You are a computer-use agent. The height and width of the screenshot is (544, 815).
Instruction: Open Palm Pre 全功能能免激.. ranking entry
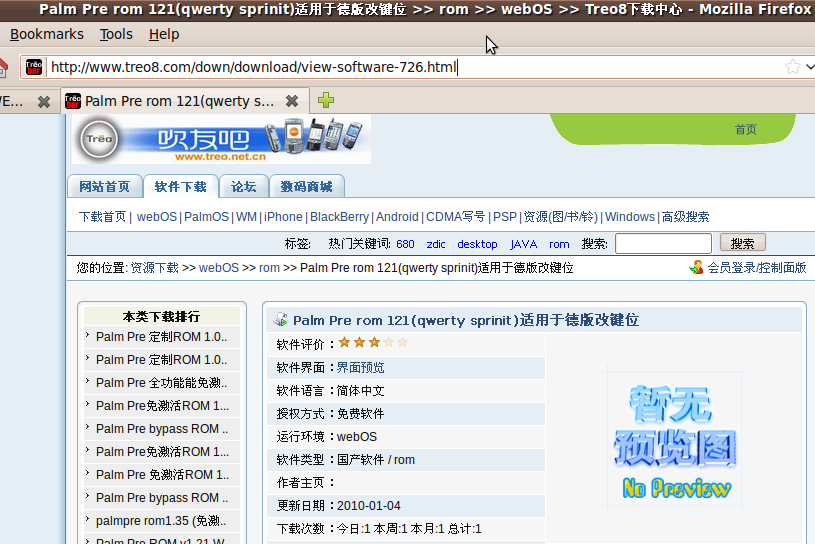162,383
